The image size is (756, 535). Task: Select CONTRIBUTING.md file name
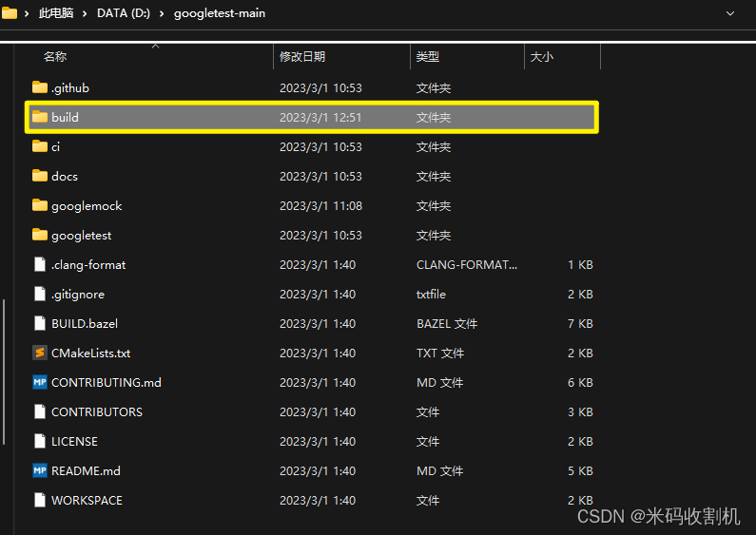(107, 382)
